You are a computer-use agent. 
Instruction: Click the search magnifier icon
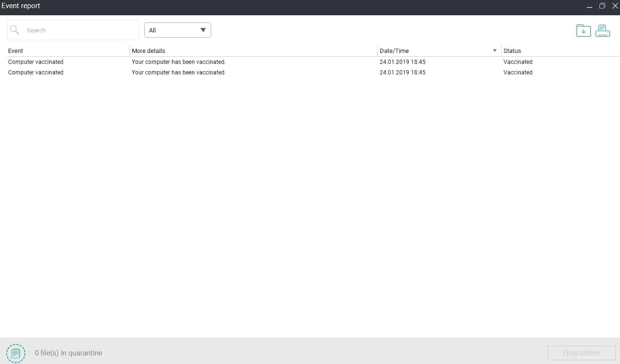[x=14, y=30]
